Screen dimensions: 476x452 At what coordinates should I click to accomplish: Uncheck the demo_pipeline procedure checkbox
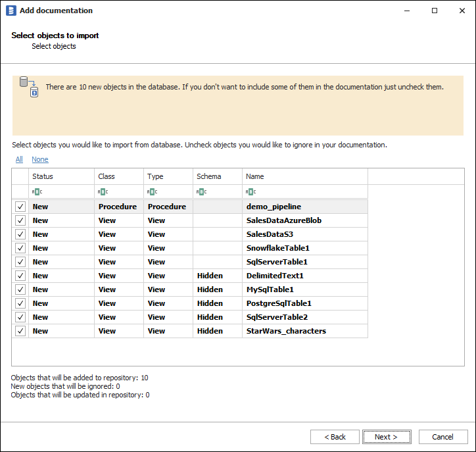click(20, 207)
